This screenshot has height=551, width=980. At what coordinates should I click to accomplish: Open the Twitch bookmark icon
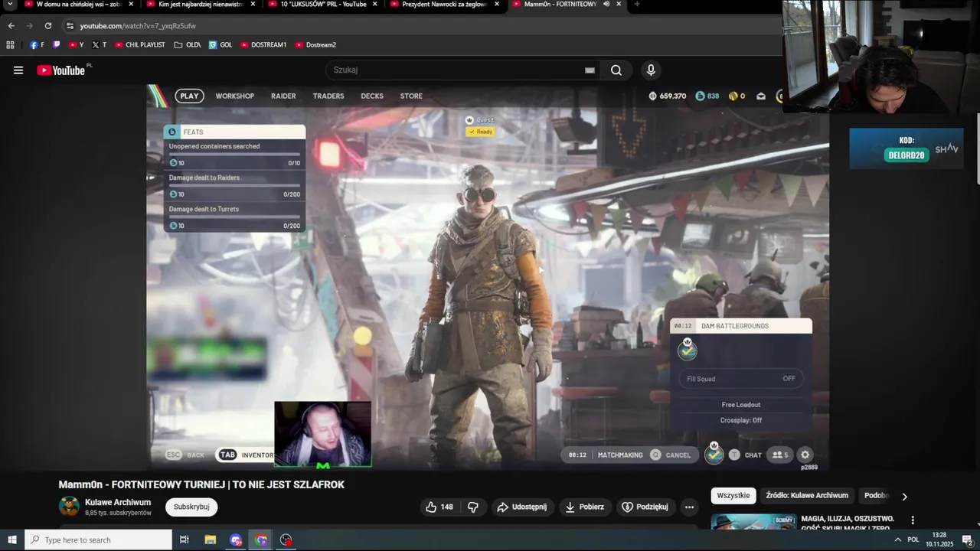click(57, 45)
